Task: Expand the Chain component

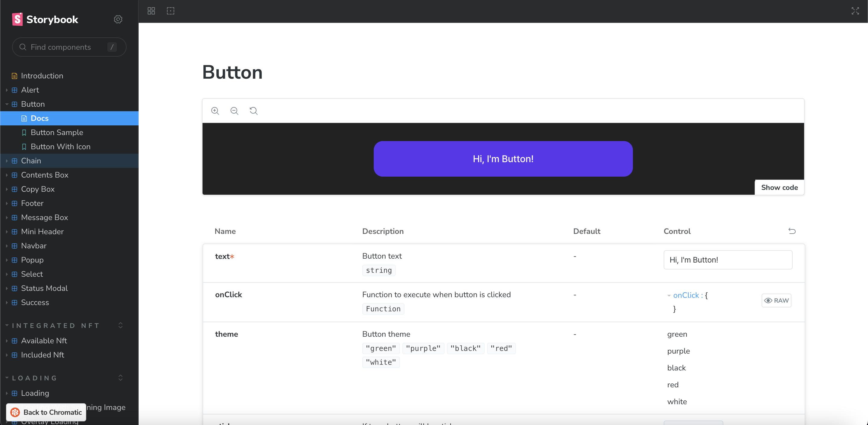Action: [x=31, y=161]
